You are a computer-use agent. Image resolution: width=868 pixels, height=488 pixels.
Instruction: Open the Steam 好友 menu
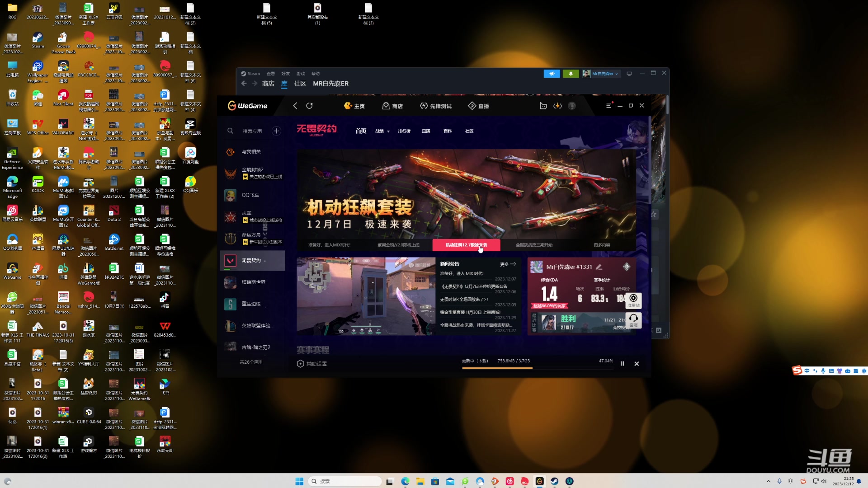tap(285, 74)
